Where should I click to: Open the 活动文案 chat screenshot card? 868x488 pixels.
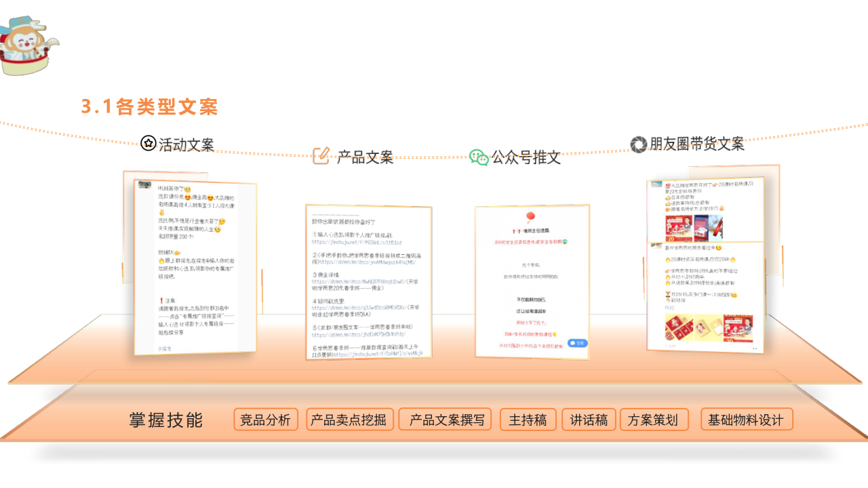click(195, 267)
